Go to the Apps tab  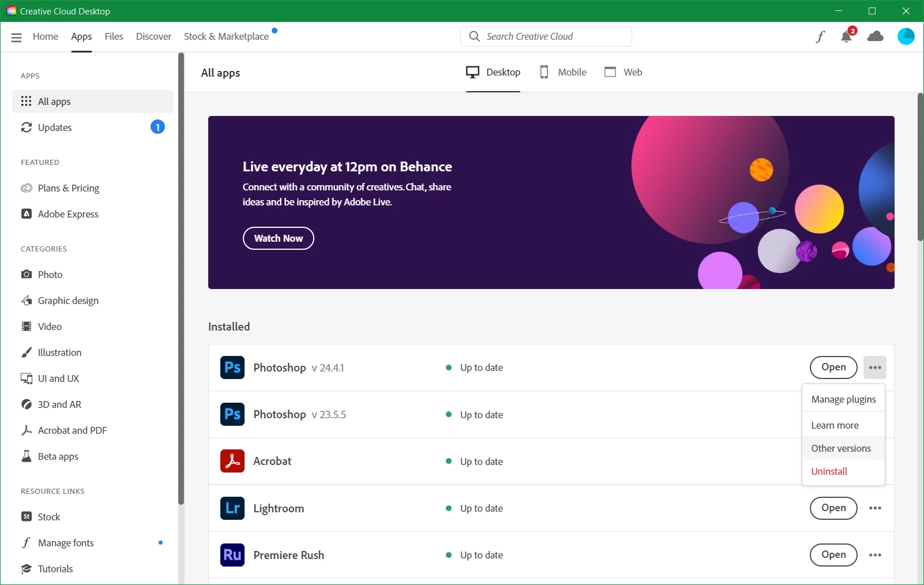[x=81, y=36]
